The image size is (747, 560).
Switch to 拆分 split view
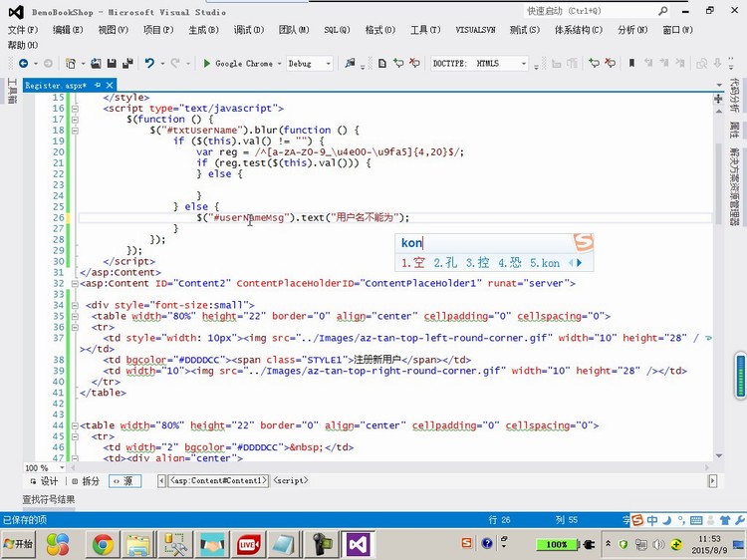[x=87, y=481]
